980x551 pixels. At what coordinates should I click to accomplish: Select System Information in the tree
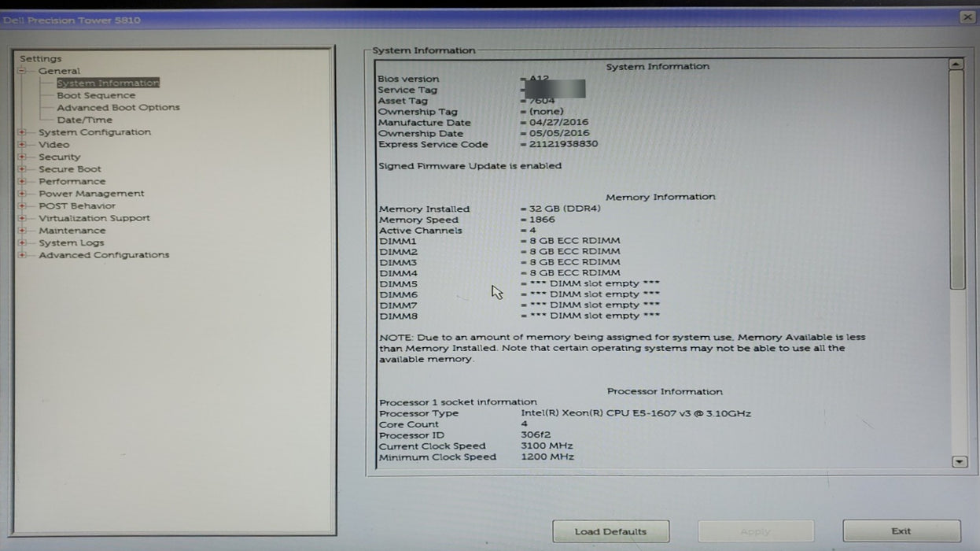pos(108,83)
